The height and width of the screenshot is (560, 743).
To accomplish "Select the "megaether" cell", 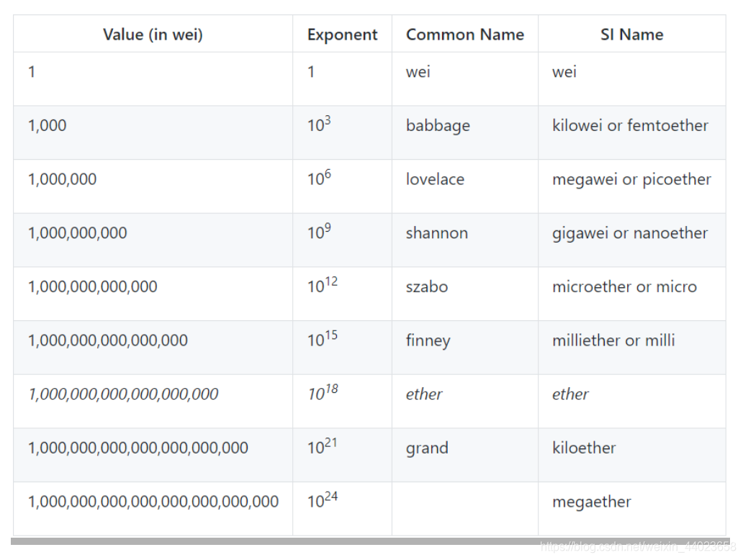I will (591, 502).
